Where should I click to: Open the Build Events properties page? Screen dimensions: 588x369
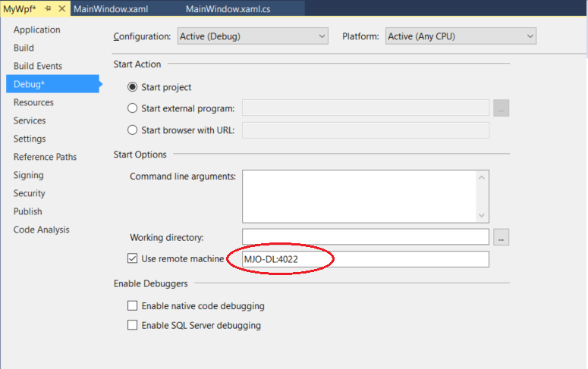click(x=38, y=66)
